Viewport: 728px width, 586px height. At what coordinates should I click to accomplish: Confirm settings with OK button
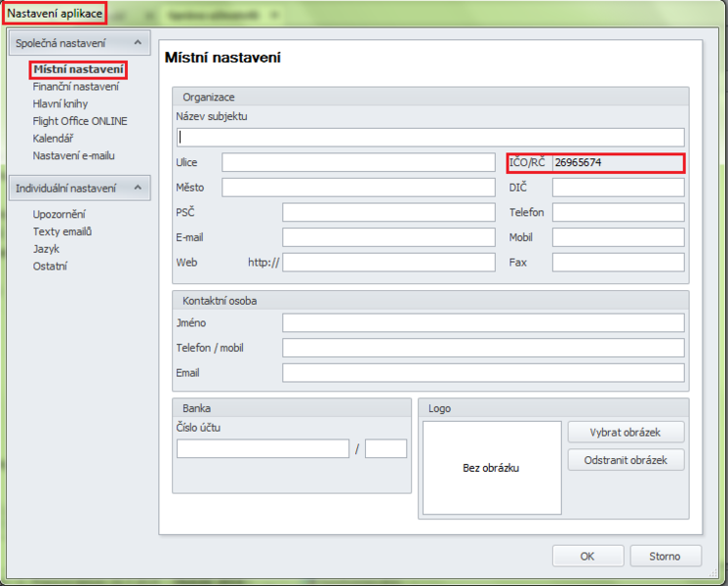[587, 556]
